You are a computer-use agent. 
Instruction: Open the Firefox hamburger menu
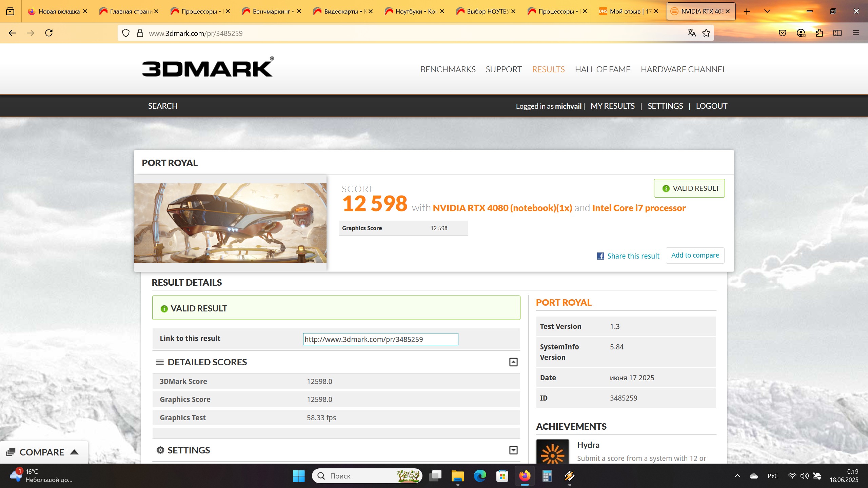click(x=855, y=33)
